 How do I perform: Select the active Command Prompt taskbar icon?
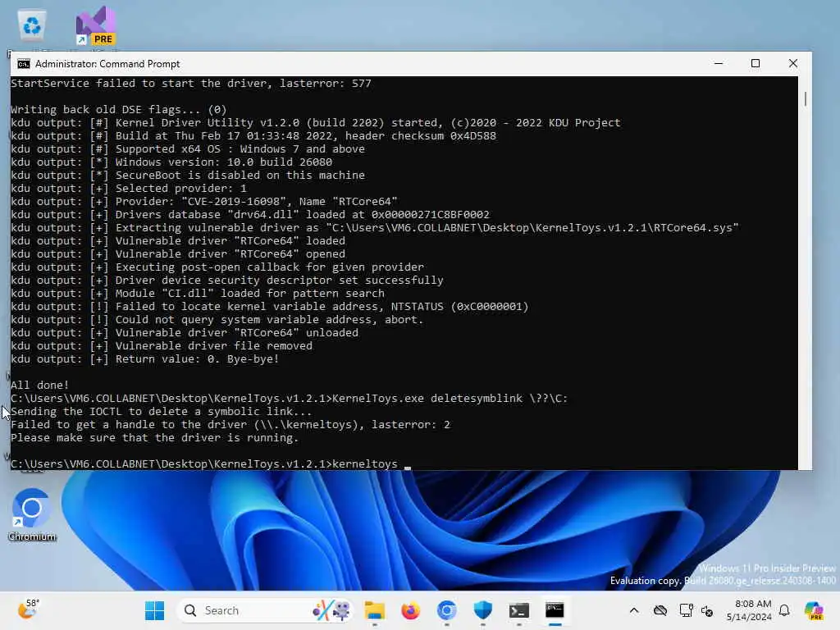coord(555,610)
